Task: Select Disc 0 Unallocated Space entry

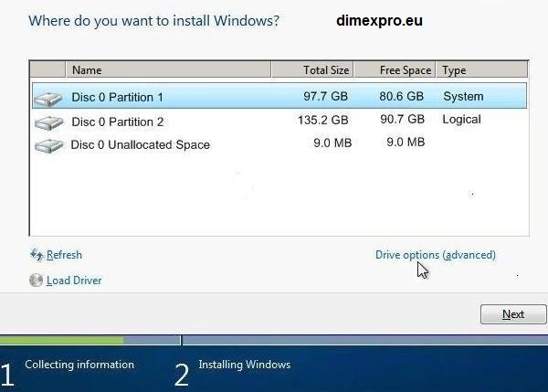Action: coord(140,144)
